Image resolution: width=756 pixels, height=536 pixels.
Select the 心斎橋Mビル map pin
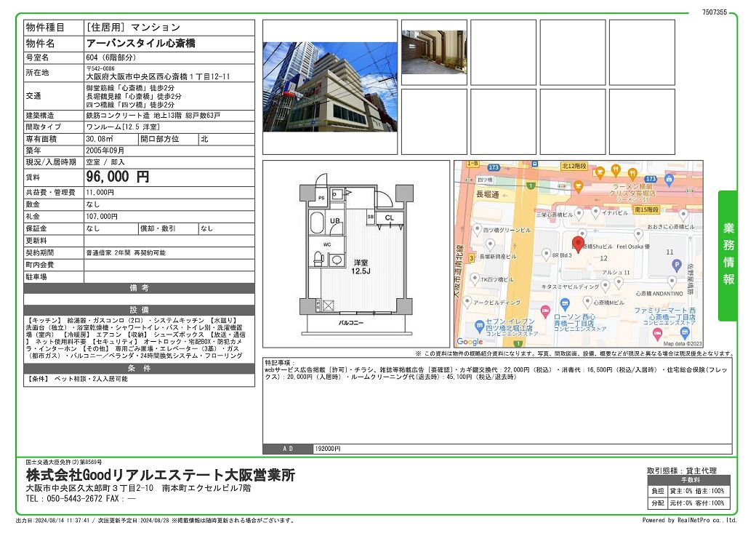[587, 302]
